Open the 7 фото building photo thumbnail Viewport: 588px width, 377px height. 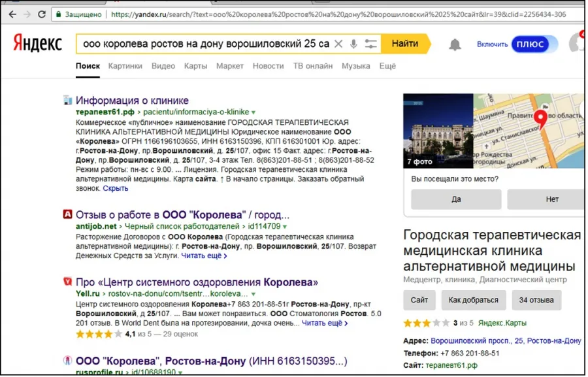(x=438, y=131)
